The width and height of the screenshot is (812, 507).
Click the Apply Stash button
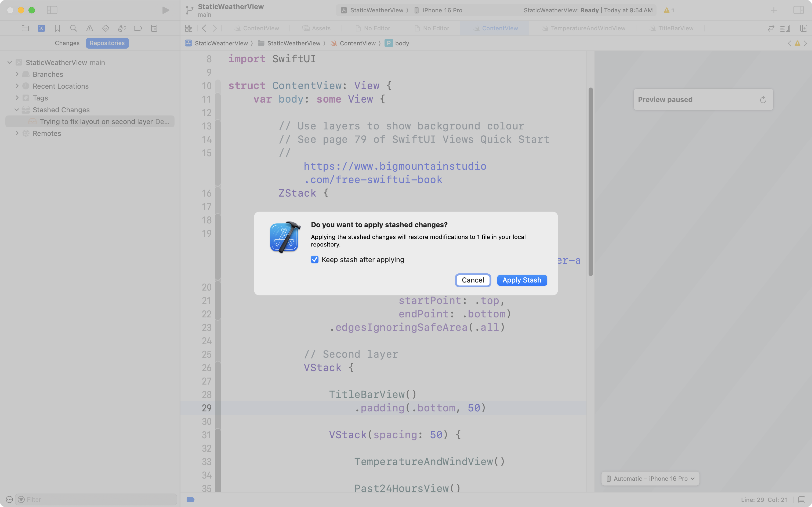pyautogui.click(x=522, y=280)
